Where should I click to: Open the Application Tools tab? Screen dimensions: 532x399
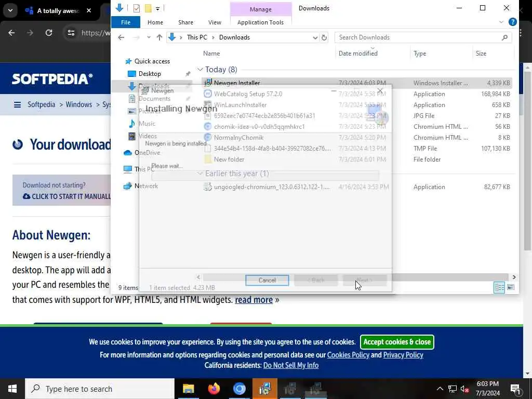point(261,22)
